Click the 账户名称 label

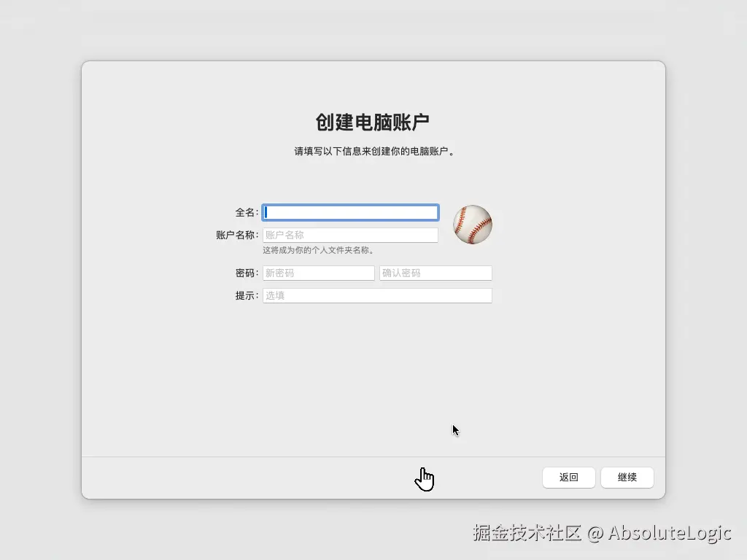pyautogui.click(x=237, y=235)
